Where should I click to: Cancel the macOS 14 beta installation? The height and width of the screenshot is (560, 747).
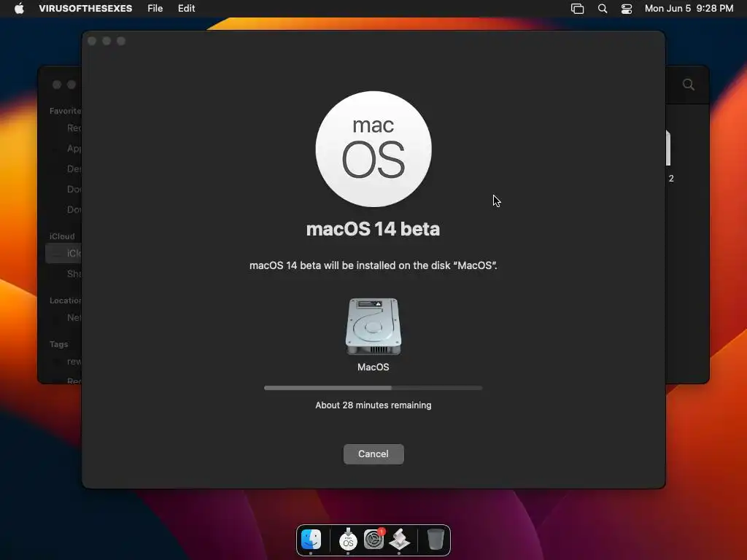373,454
